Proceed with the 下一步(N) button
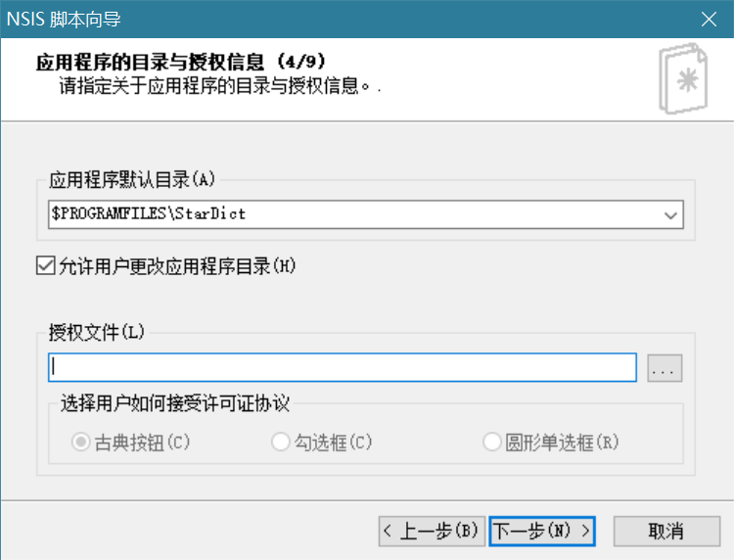The width and height of the screenshot is (734, 560). (542, 531)
